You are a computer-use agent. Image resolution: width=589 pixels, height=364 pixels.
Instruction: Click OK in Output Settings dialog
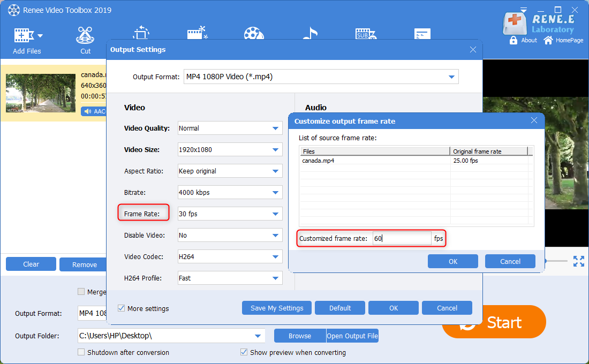point(394,308)
